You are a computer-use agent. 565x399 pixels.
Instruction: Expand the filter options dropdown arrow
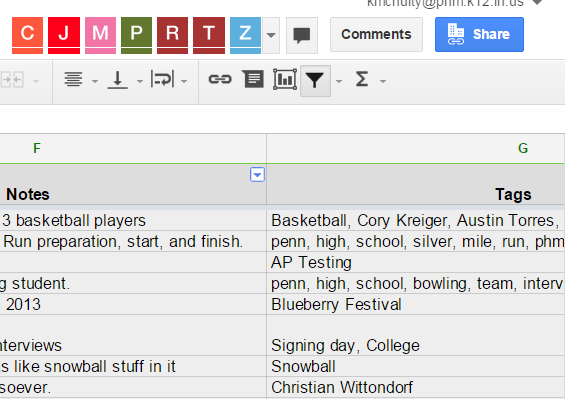click(339, 82)
